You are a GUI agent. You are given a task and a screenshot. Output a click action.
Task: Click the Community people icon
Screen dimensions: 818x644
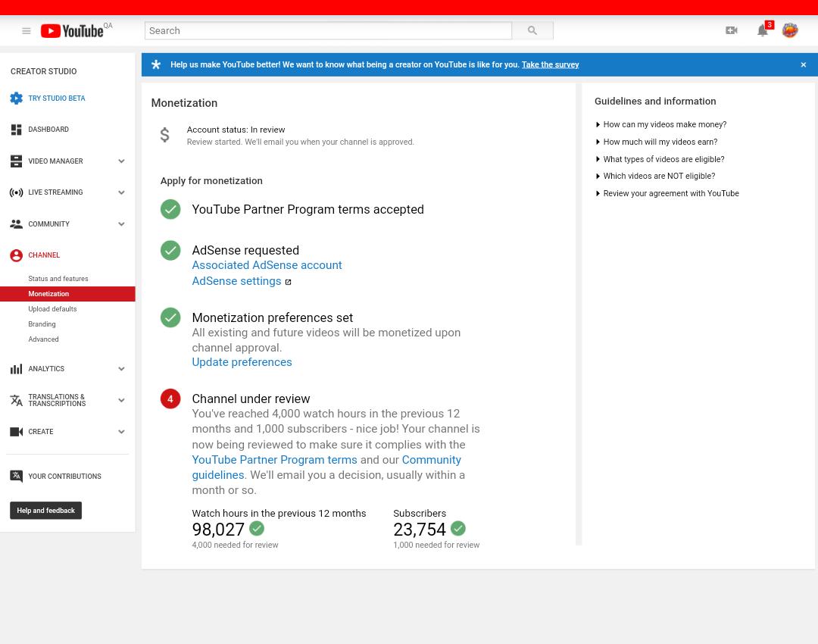[16, 224]
